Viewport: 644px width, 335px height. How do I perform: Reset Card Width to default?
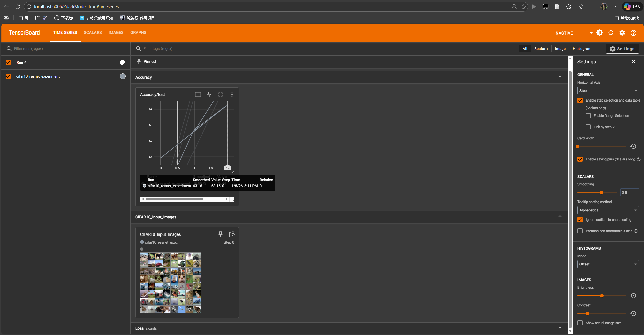click(x=633, y=146)
